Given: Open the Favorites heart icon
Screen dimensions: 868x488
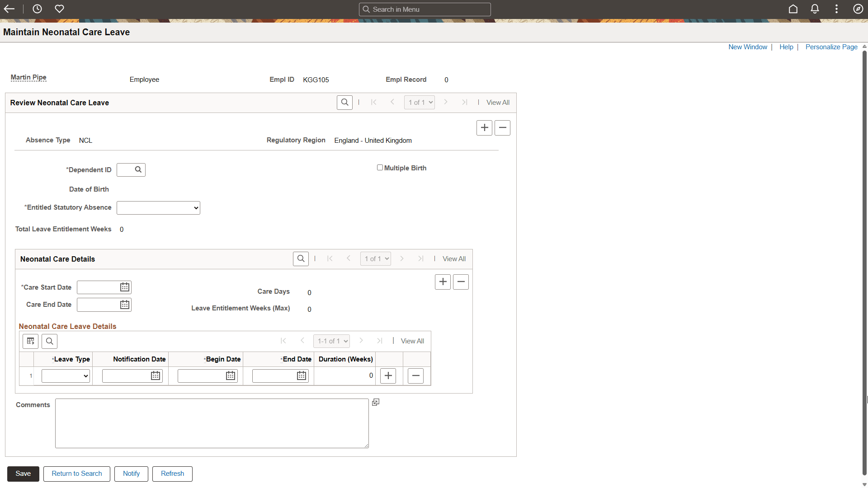Looking at the screenshot, I should click(x=59, y=9).
